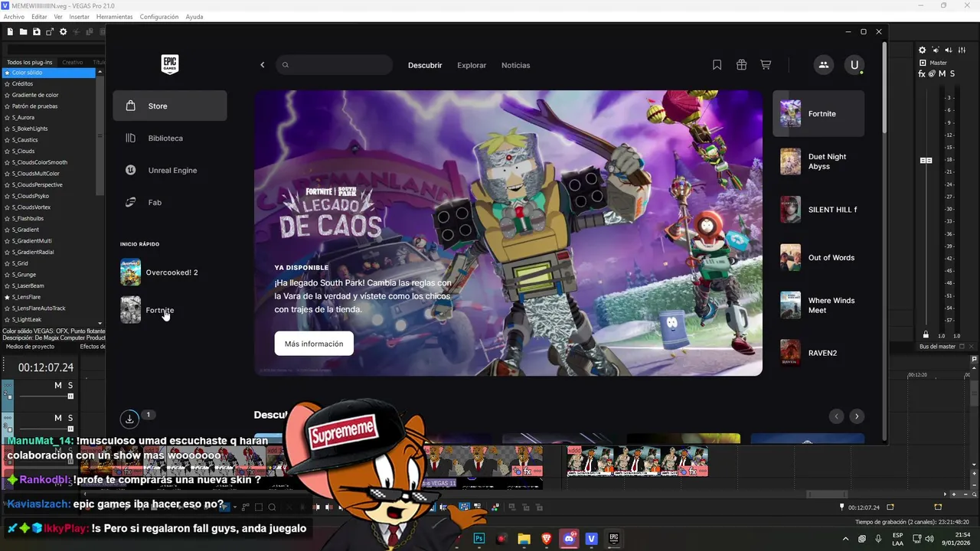
Task: Select RAVEN2 in featured list
Action: [x=818, y=353]
